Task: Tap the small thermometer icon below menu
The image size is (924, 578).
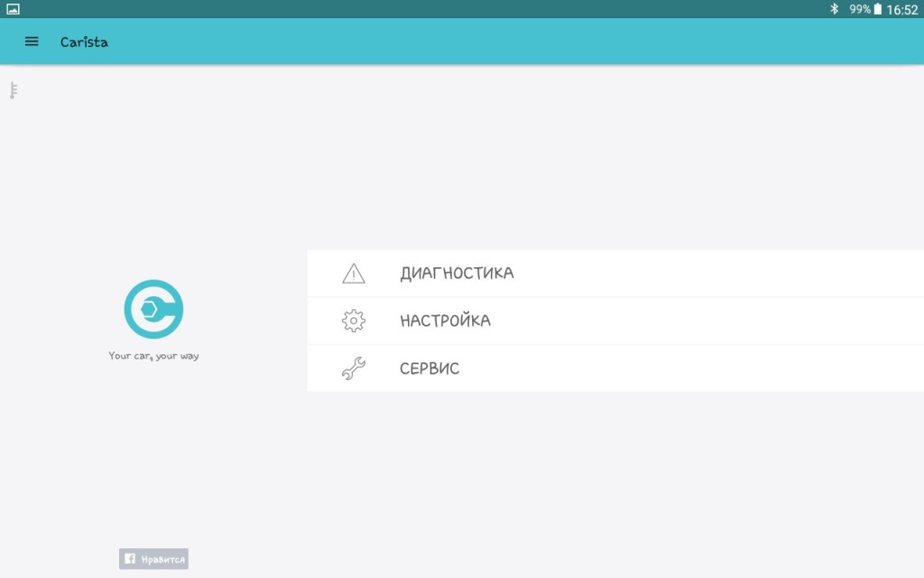Action: pos(14,90)
